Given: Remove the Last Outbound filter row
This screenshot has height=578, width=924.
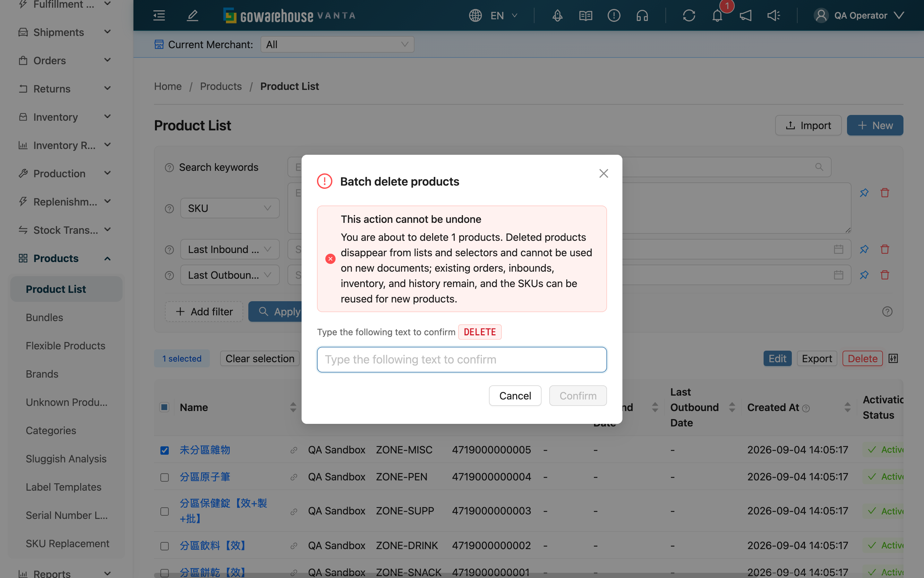Looking at the screenshot, I should [x=885, y=275].
